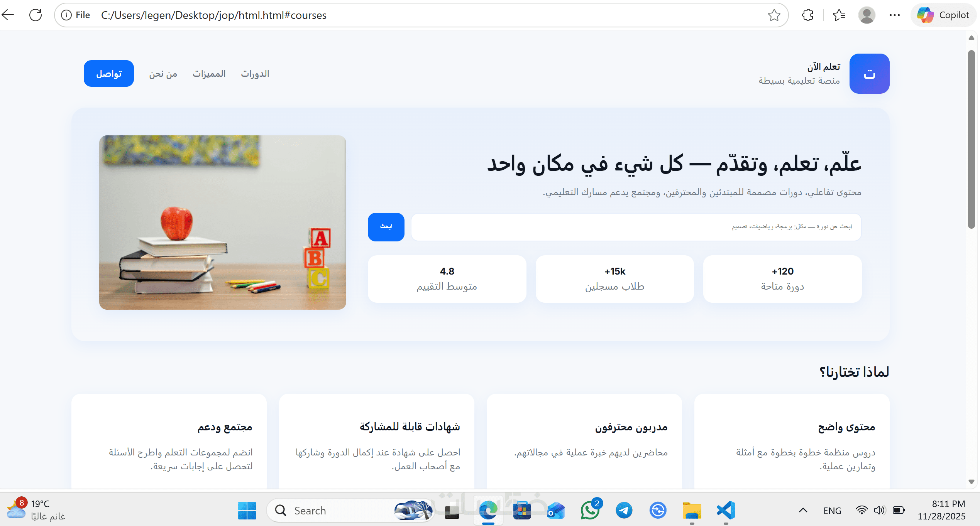Image resolution: width=980 pixels, height=526 pixels.
Task: Go to الدورات navigation link
Action: pyautogui.click(x=255, y=73)
